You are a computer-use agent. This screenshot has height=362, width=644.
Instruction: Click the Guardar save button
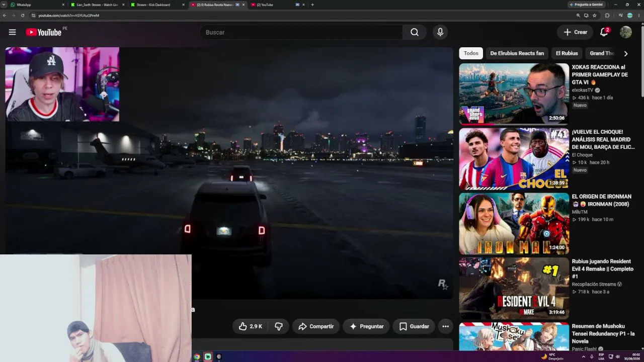click(x=414, y=326)
